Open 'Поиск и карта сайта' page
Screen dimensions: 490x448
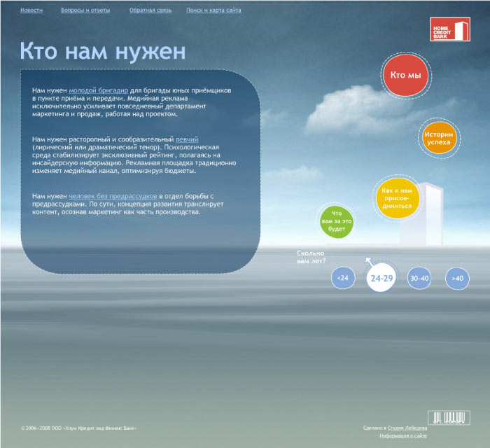pyautogui.click(x=214, y=11)
